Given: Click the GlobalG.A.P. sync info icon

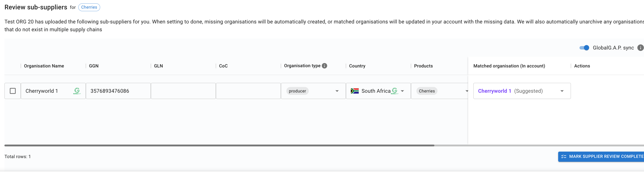Looking at the screenshot, I should [x=640, y=48].
